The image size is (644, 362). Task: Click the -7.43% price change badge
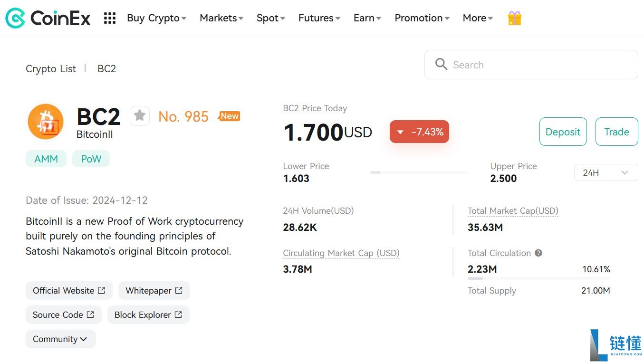pos(419,132)
